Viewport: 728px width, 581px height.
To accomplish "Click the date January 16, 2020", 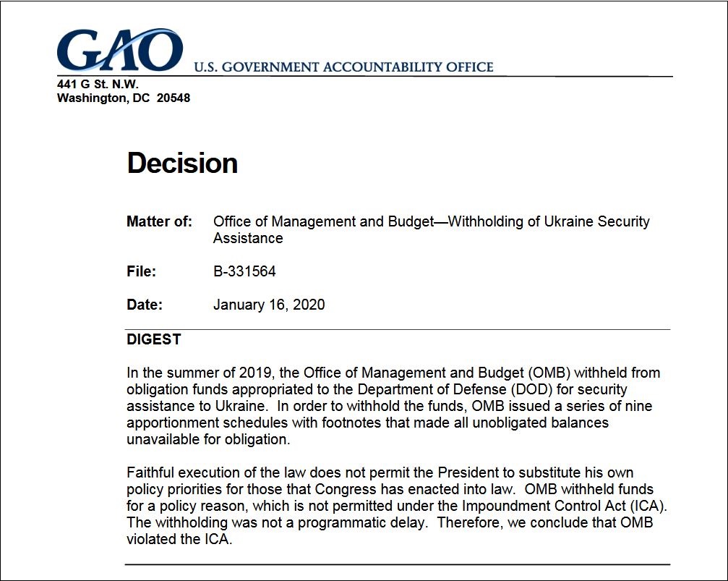I will pyautogui.click(x=269, y=305).
